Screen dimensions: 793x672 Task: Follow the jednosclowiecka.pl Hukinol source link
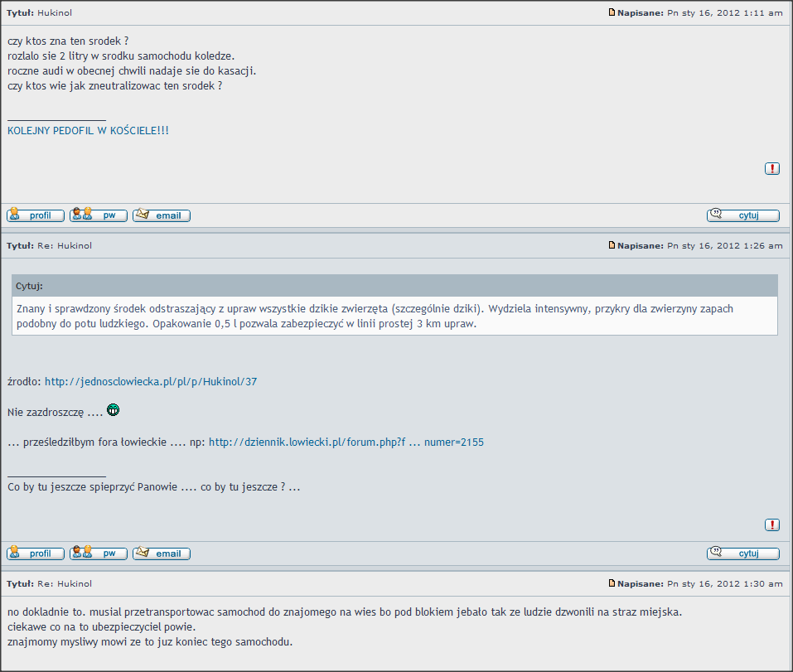(x=151, y=382)
